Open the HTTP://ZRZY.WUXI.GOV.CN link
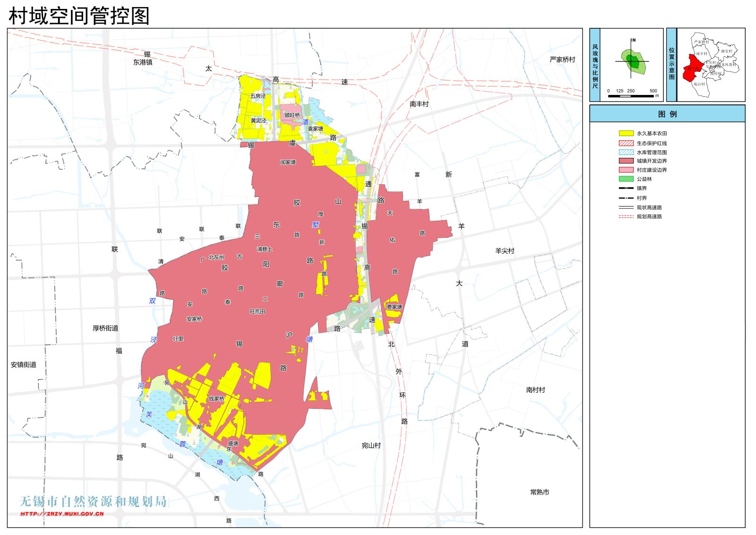The height and width of the screenshot is (535, 756). point(62,514)
